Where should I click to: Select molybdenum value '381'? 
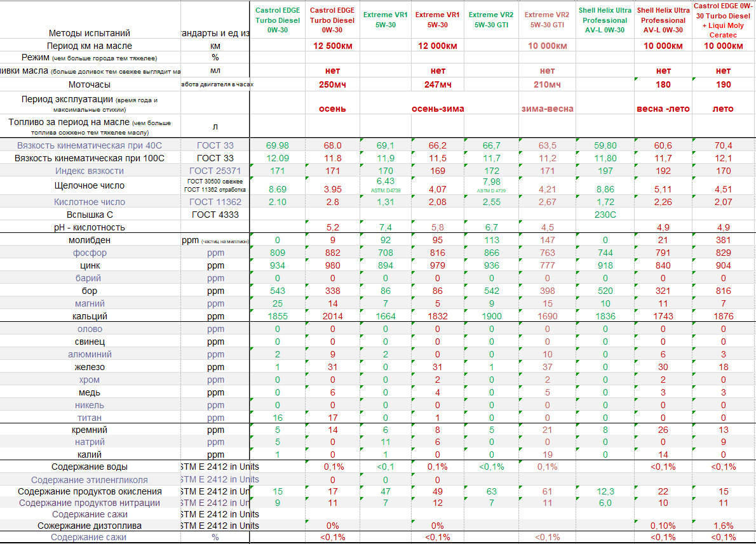(x=723, y=240)
